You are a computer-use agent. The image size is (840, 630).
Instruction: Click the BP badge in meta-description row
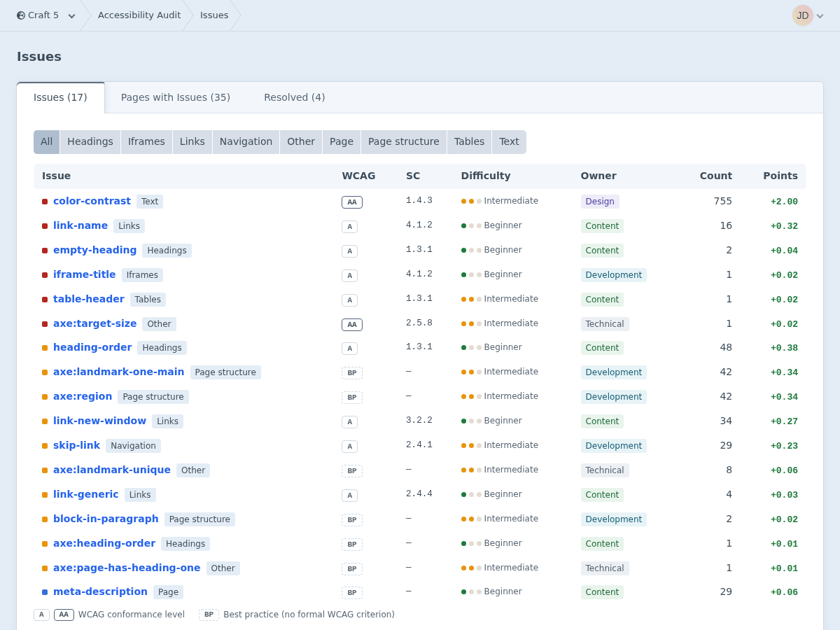pyautogui.click(x=352, y=593)
